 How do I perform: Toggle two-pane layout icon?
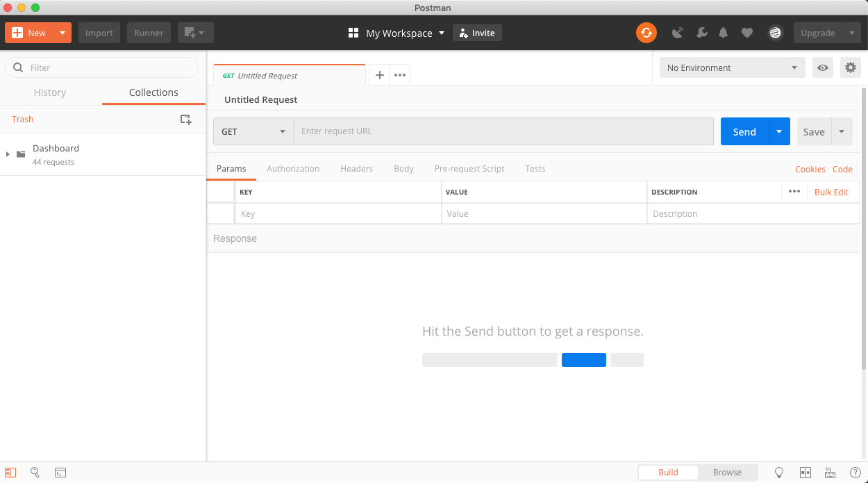(x=806, y=473)
